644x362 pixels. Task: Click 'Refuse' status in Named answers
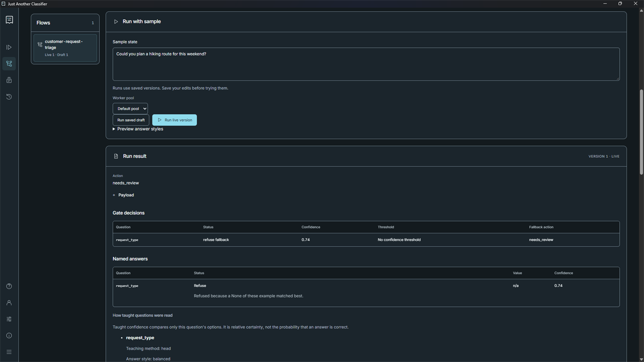[200, 286]
